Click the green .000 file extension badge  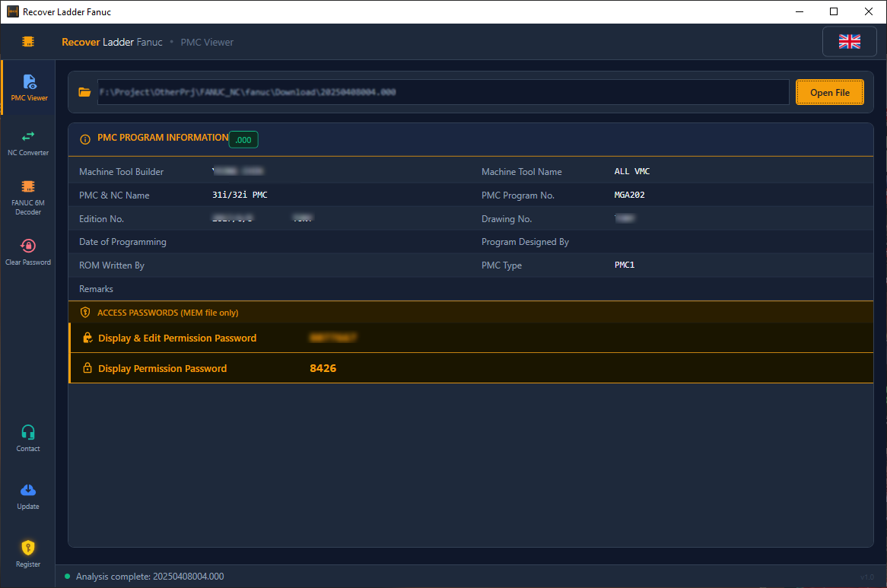pyautogui.click(x=243, y=140)
